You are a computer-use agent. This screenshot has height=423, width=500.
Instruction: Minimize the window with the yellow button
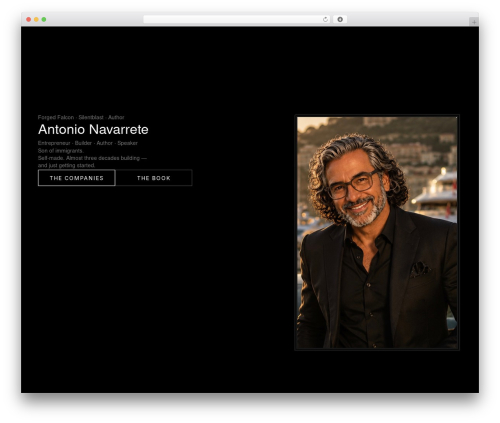pos(36,19)
